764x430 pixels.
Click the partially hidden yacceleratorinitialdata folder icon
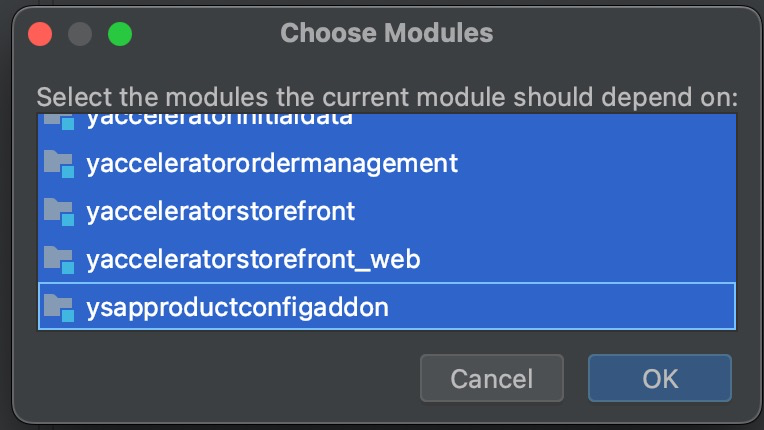tap(59, 123)
